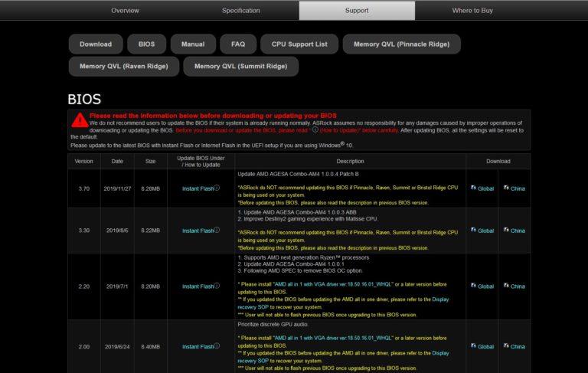Select version number 3.30
The height and width of the screenshot is (373, 588).
coord(84,231)
